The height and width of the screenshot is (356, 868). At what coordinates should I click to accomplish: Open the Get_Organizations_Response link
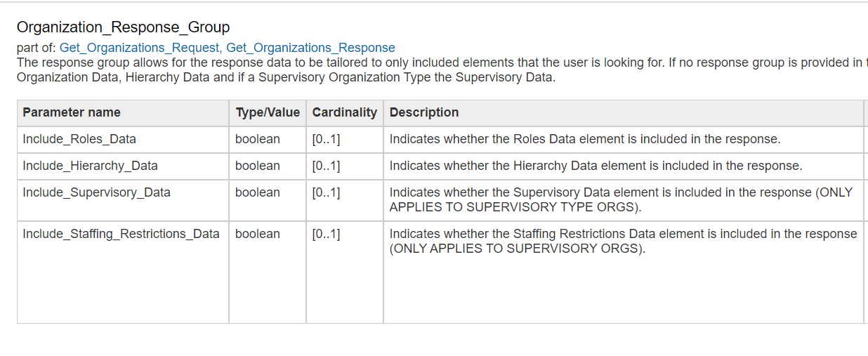310,48
